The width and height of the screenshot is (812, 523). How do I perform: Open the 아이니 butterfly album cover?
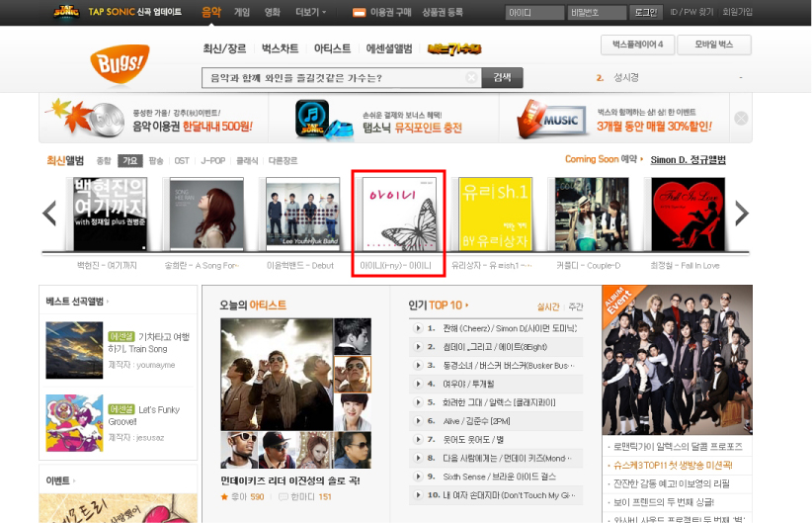[x=399, y=215]
